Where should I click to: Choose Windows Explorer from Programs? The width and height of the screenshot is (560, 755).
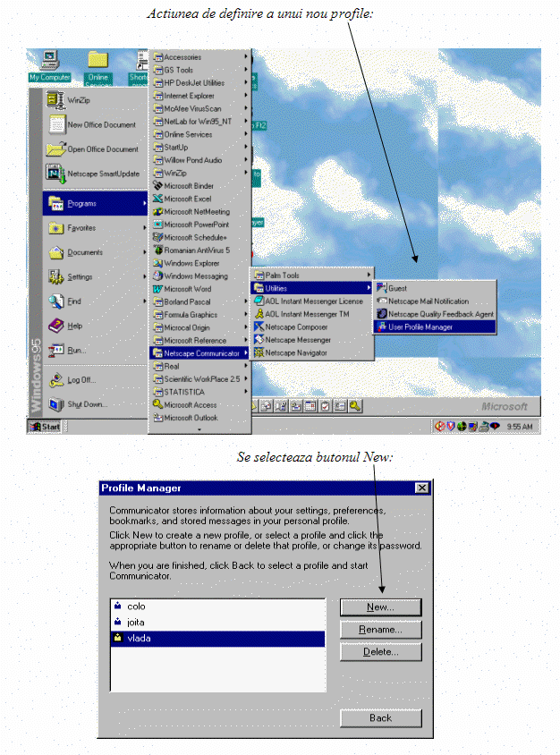(199, 263)
